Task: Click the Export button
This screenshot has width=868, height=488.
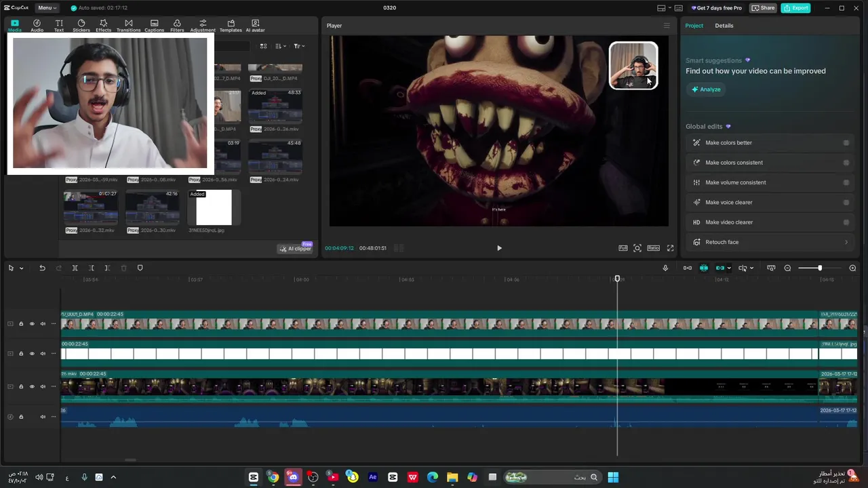Action: [795, 8]
